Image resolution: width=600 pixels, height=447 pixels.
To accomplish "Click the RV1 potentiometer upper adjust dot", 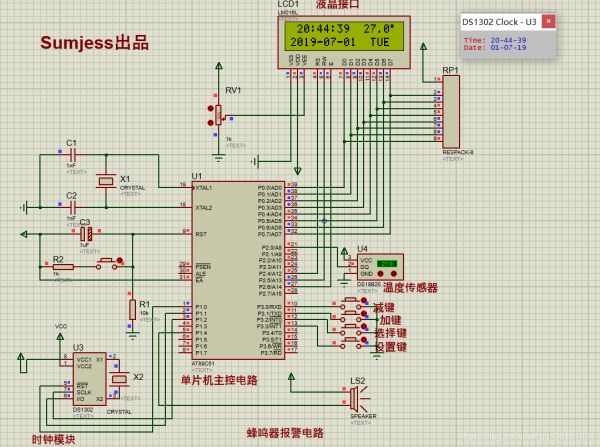I will [211, 107].
